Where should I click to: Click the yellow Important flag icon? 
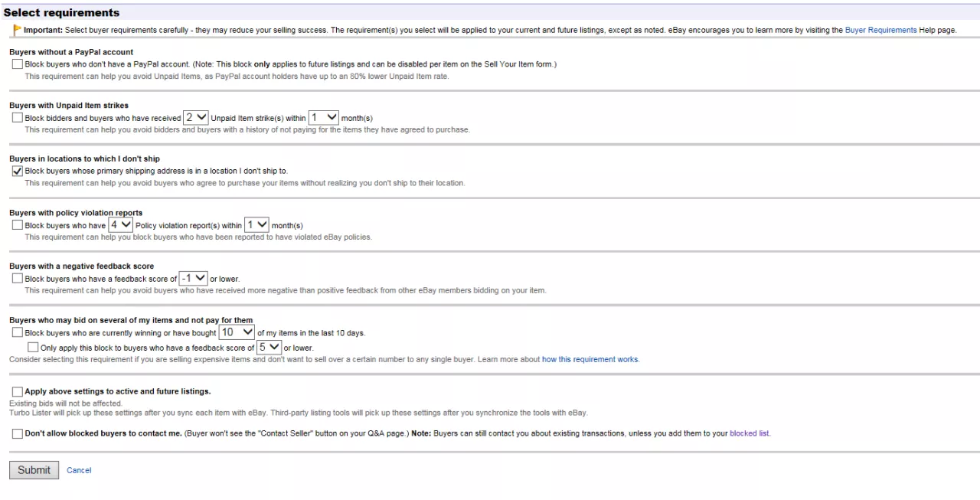17,30
